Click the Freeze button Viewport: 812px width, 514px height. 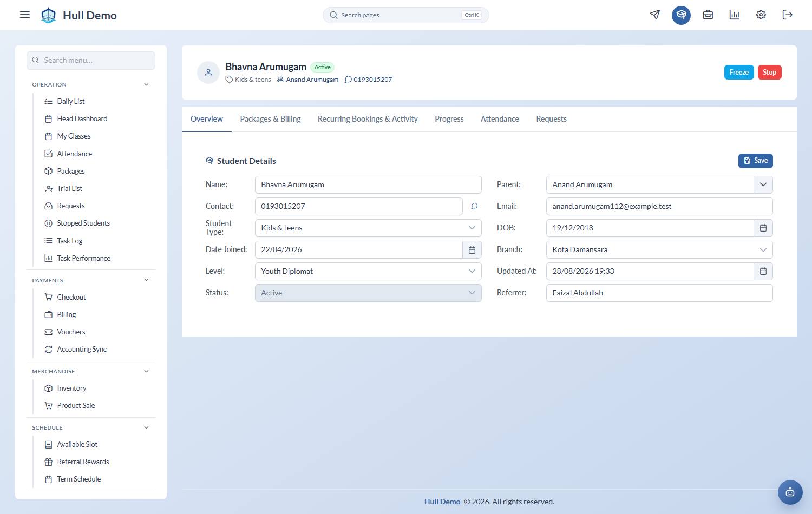pyautogui.click(x=739, y=72)
